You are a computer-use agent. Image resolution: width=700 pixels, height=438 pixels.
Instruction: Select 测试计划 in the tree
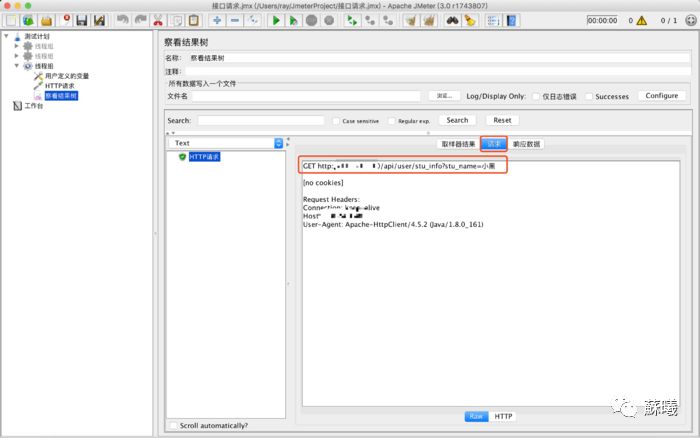tap(37, 36)
